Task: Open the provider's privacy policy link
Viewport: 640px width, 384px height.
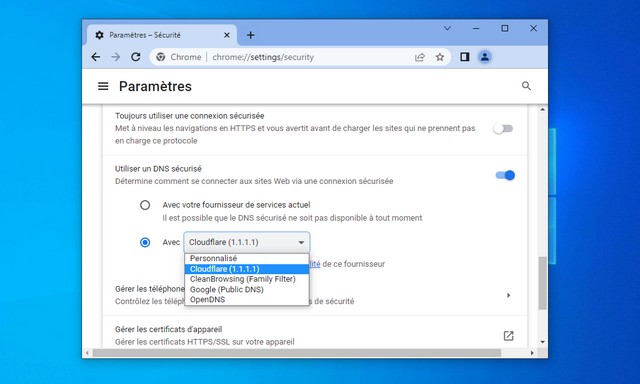Action: (315, 264)
